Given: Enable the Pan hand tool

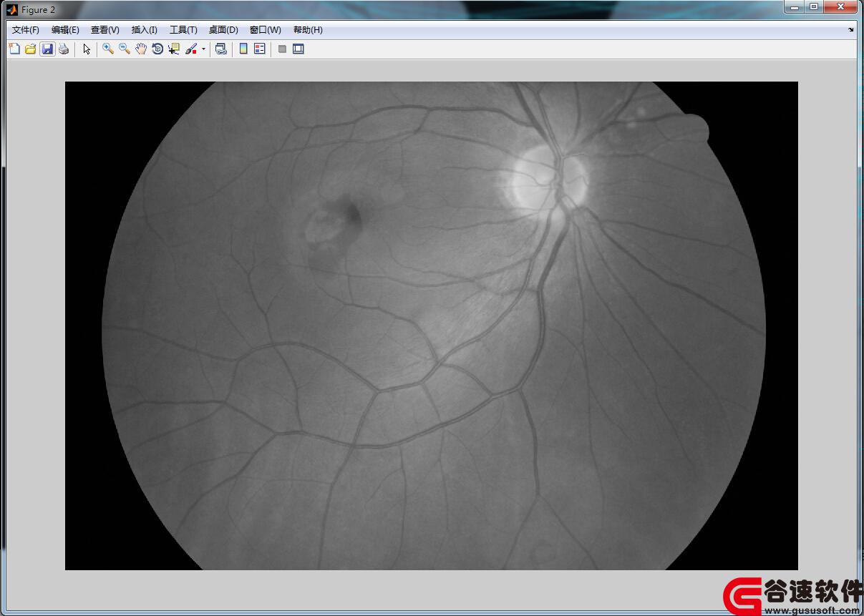Looking at the screenshot, I should pos(141,49).
